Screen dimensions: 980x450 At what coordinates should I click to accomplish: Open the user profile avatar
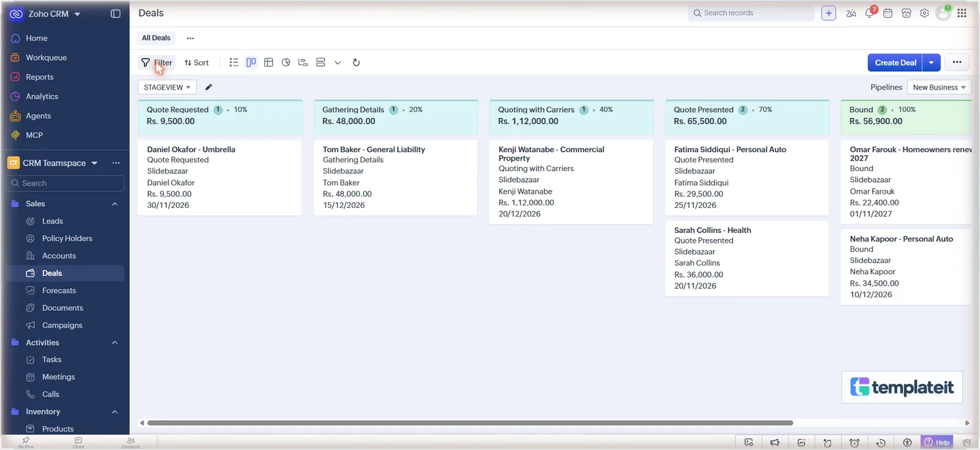(943, 13)
